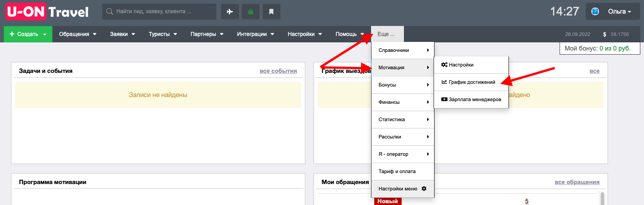Open the airplane flights icon button

(230, 12)
